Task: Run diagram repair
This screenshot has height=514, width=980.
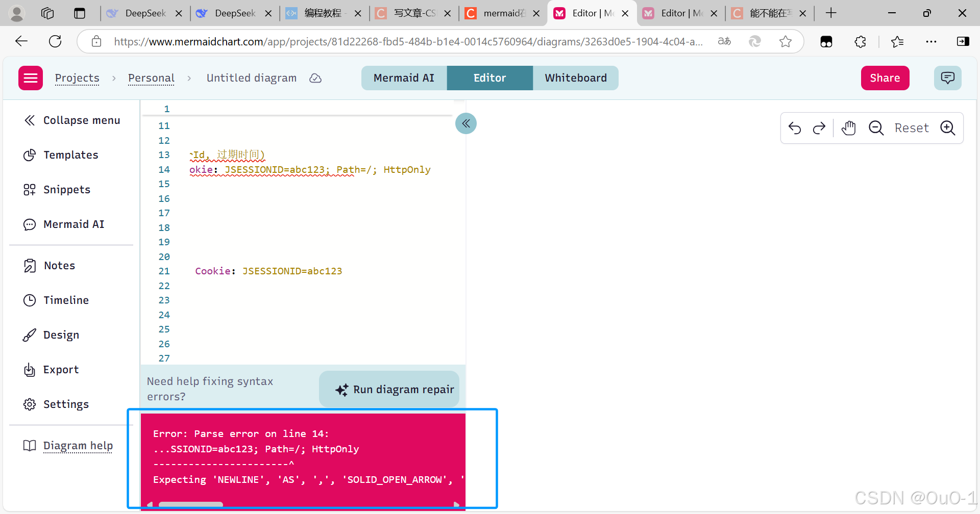Action: (389, 389)
